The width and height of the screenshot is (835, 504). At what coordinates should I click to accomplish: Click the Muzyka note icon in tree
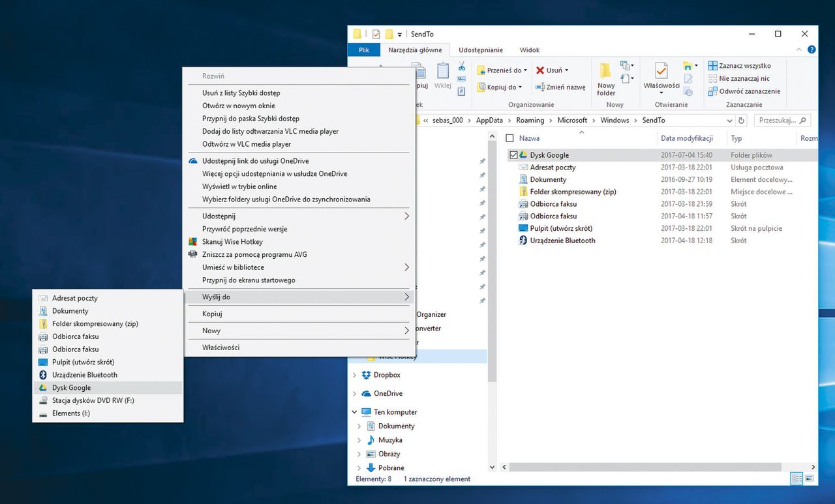tap(371, 440)
